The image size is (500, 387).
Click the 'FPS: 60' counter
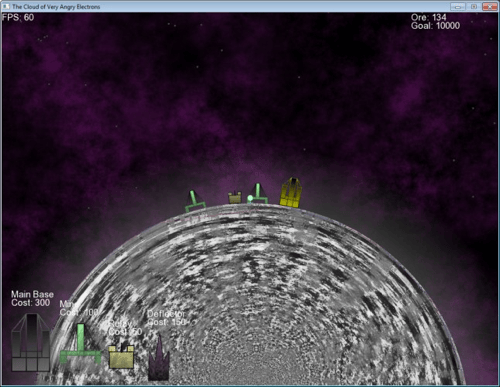tap(18, 17)
